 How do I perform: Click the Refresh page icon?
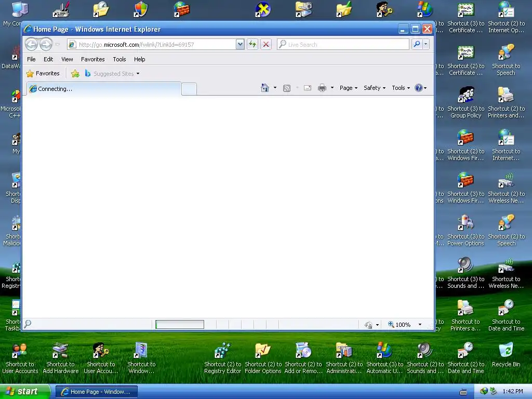252,44
